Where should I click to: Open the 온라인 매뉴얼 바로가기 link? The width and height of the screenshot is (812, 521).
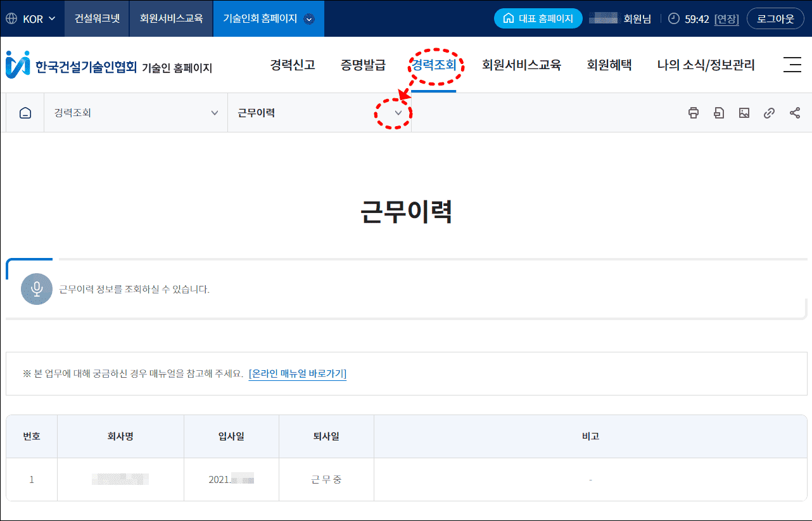pyautogui.click(x=297, y=374)
